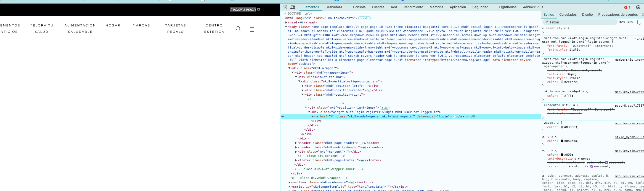Open Procesadores de eventos tab
The width and height of the screenshot is (644, 191).
coord(618,15)
